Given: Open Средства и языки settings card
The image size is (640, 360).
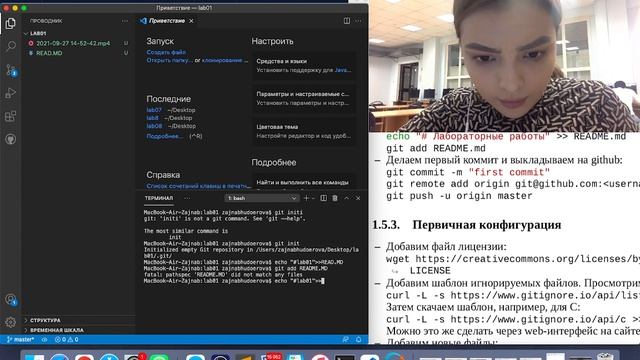Looking at the screenshot, I should [304, 65].
